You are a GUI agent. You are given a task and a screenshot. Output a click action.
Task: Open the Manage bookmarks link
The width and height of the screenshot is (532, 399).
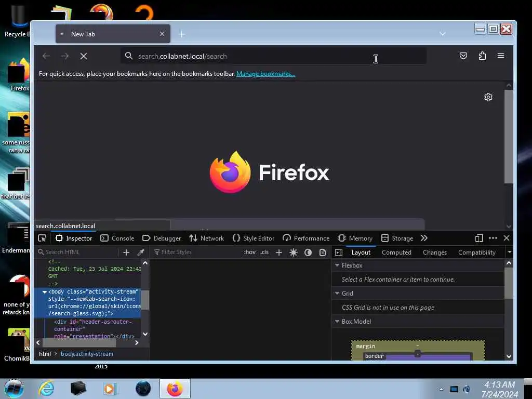click(x=265, y=74)
